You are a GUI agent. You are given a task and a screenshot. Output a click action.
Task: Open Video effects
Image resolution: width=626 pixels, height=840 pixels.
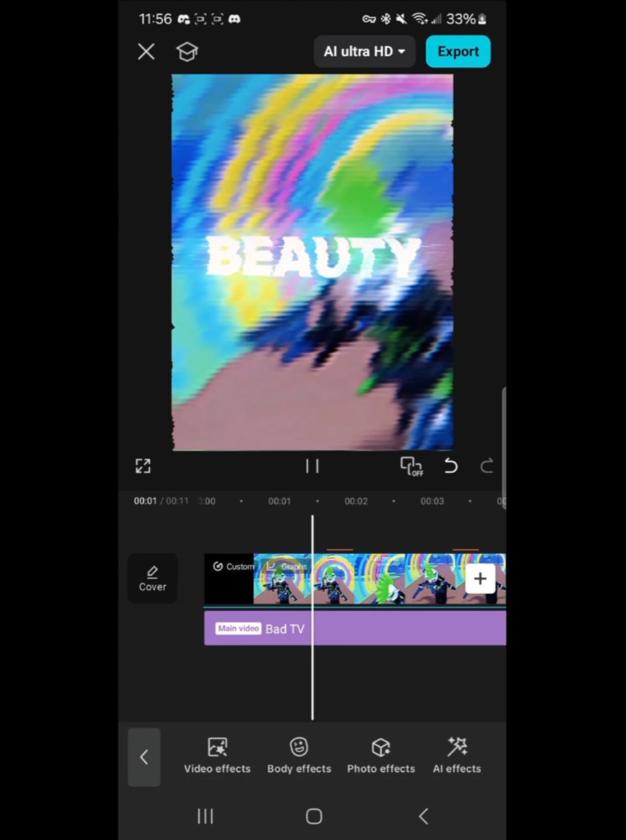(x=217, y=756)
